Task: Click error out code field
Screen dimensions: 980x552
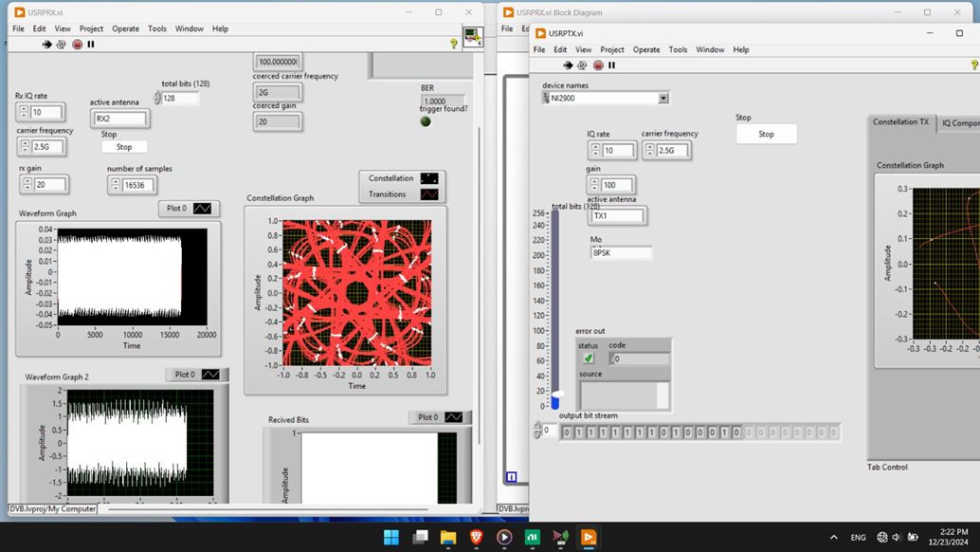Action: (639, 359)
